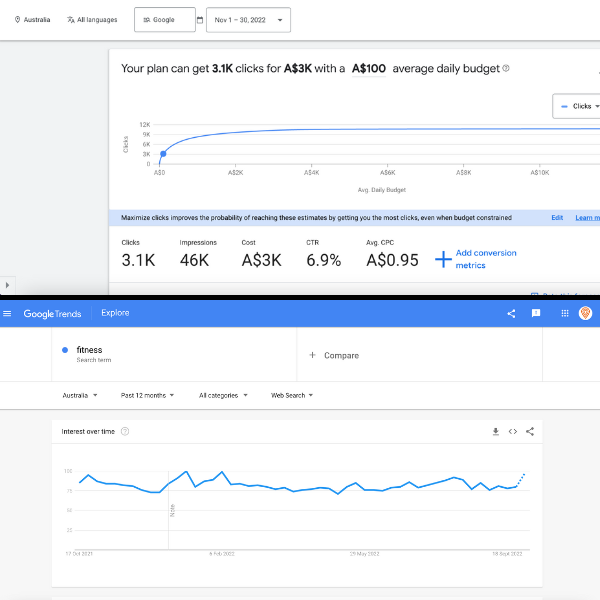Share the Interest over time chart
This screenshot has width=600, height=600.
(530, 431)
